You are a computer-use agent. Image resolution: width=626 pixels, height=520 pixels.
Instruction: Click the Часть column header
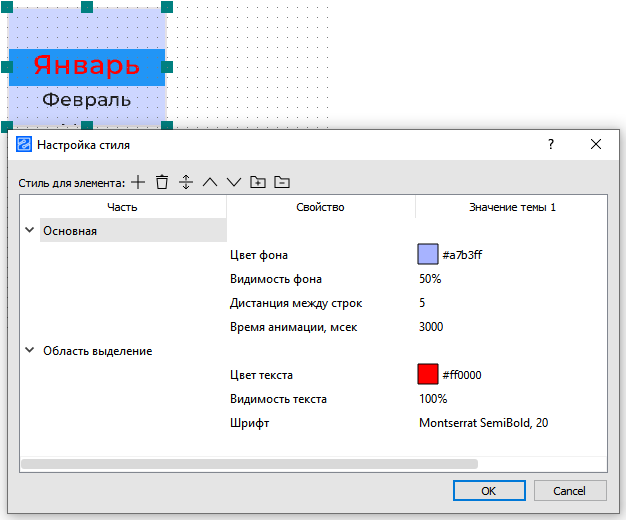tap(123, 207)
